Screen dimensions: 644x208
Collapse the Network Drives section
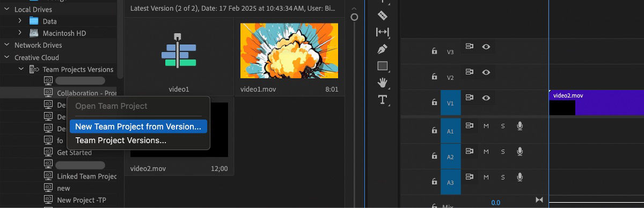click(x=7, y=45)
